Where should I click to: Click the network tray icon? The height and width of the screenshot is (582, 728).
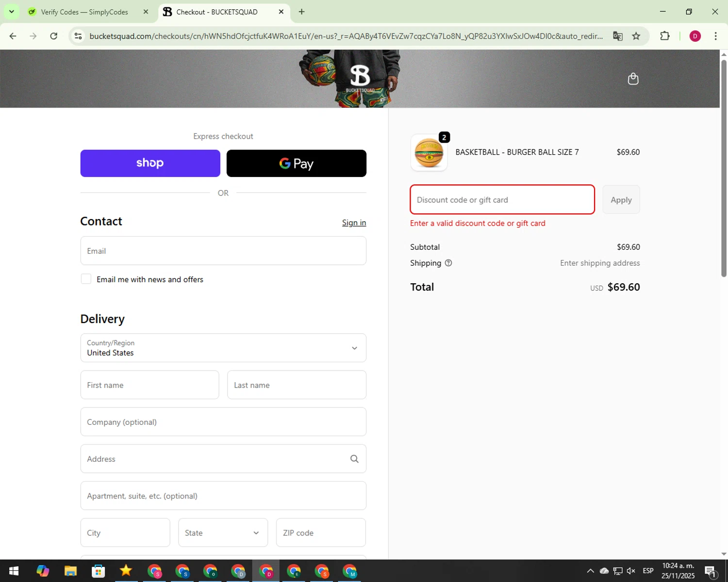[x=617, y=571]
